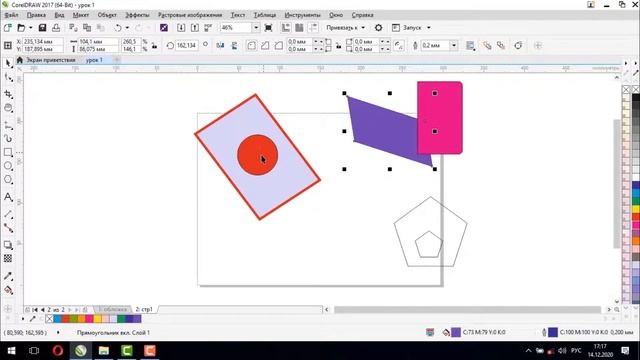Open the Файл menu
640x360 pixels.
[11, 15]
